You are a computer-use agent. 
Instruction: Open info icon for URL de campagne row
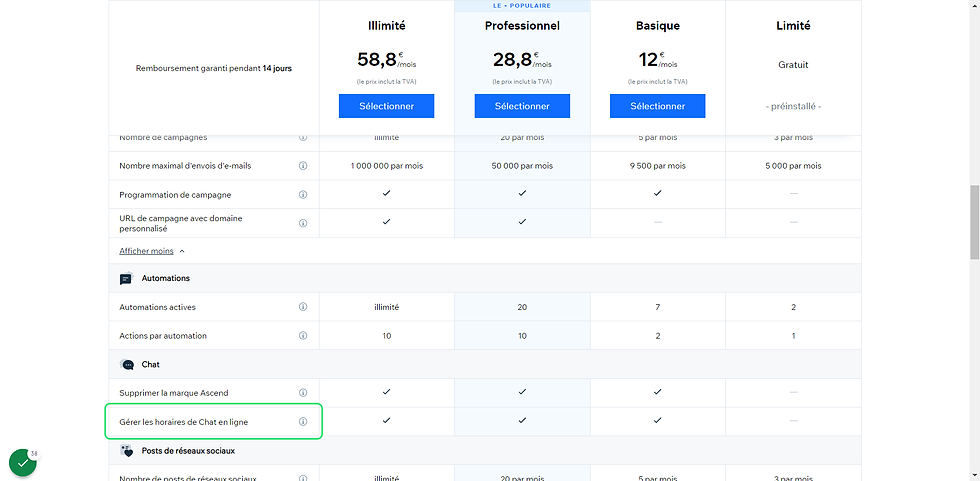(303, 223)
